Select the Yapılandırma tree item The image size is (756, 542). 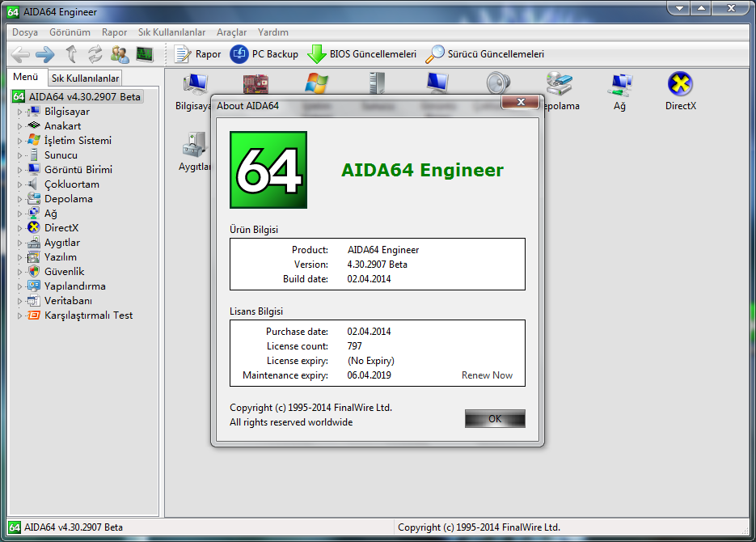(x=74, y=286)
